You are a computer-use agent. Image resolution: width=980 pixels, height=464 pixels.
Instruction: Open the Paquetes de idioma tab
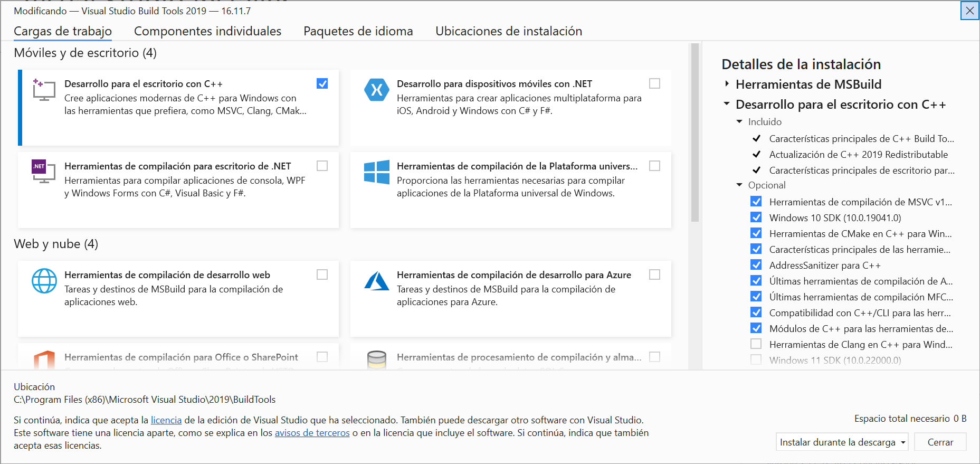coord(358,31)
